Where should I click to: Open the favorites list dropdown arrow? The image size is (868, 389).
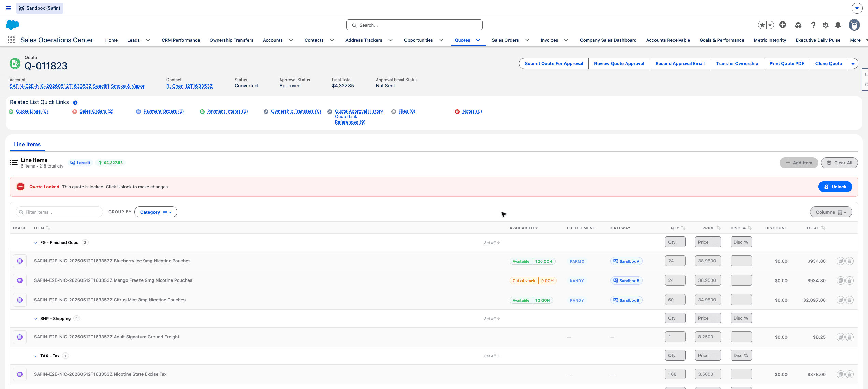[770, 25]
